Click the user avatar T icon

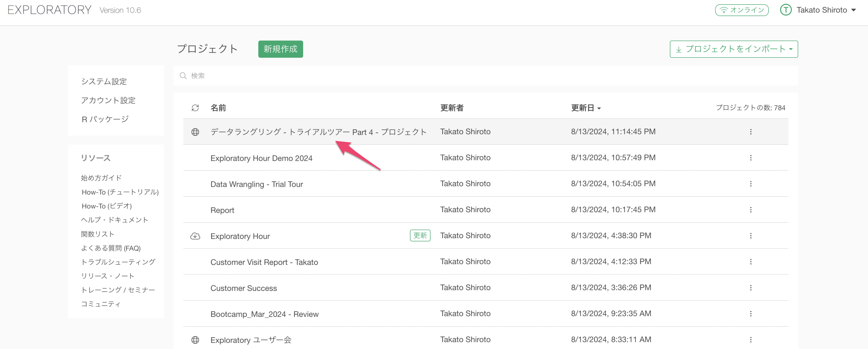pyautogui.click(x=786, y=10)
